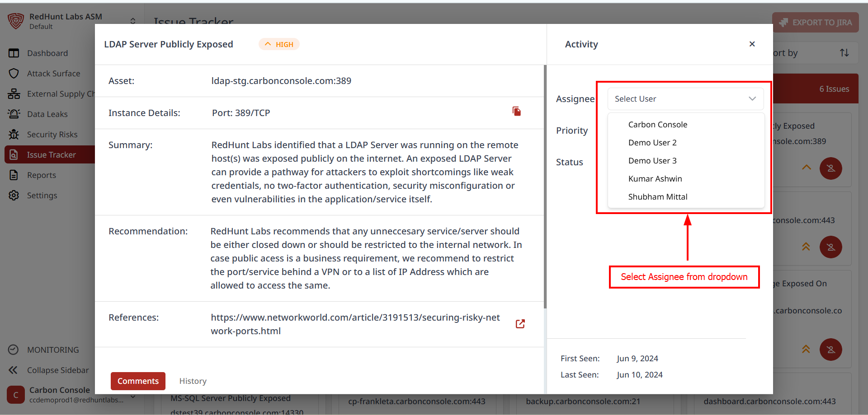Click backup.carbonconsole.com:21 issue card
The height and width of the screenshot is (415, 868).
click(583, 401)
